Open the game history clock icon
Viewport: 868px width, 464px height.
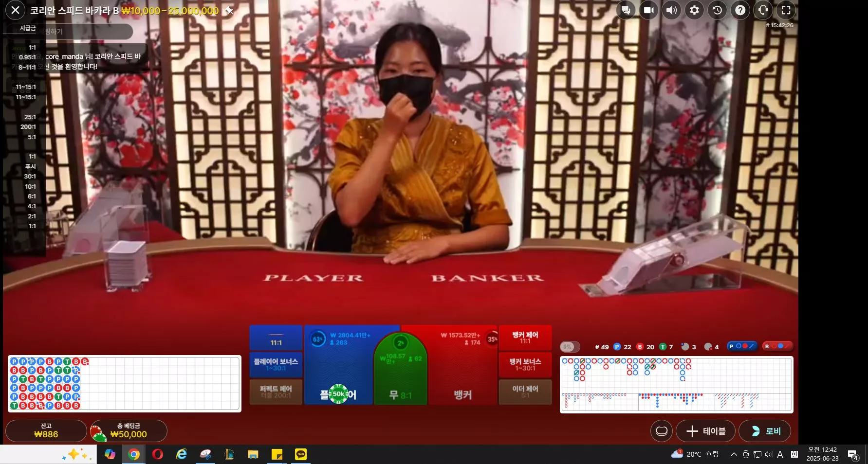718,10
